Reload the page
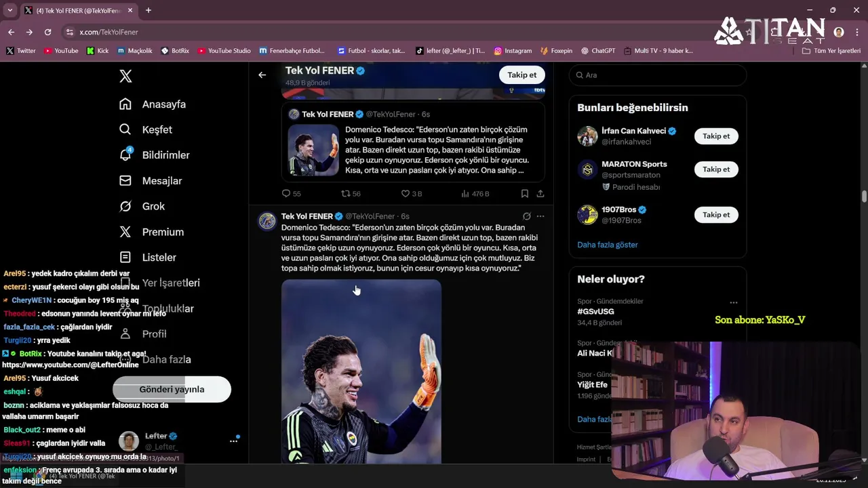This screenshot has height=488, width=868. (x=47, y=32)
